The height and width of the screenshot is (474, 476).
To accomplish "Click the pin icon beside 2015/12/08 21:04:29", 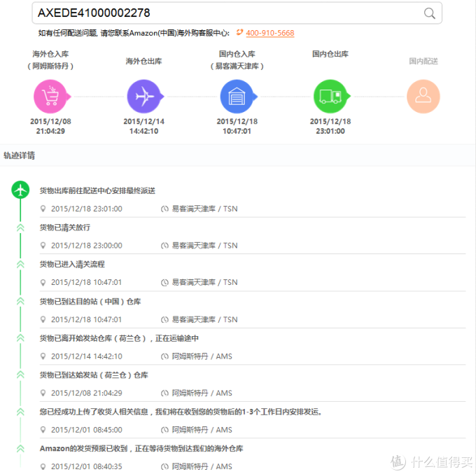I will click(x=43, y=393).
